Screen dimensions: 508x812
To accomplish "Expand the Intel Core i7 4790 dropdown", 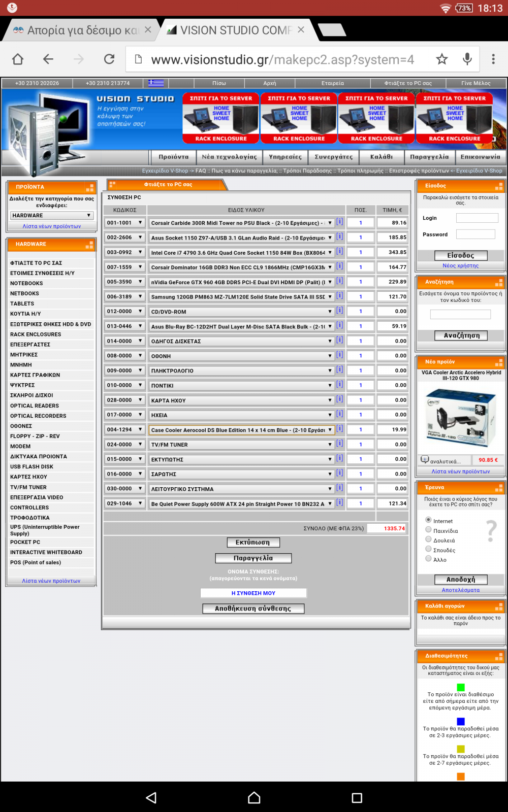I will (x=241, y=252).
